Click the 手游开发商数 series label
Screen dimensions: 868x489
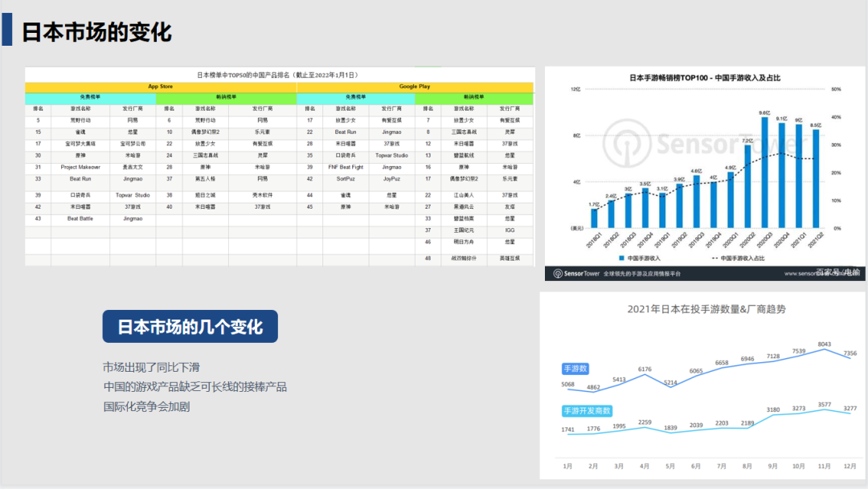point(587,411)
